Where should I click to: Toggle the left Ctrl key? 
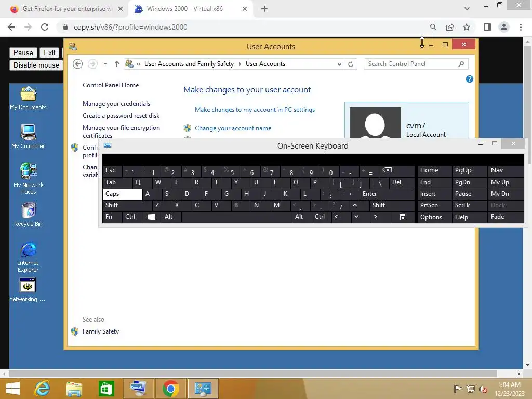132,217
